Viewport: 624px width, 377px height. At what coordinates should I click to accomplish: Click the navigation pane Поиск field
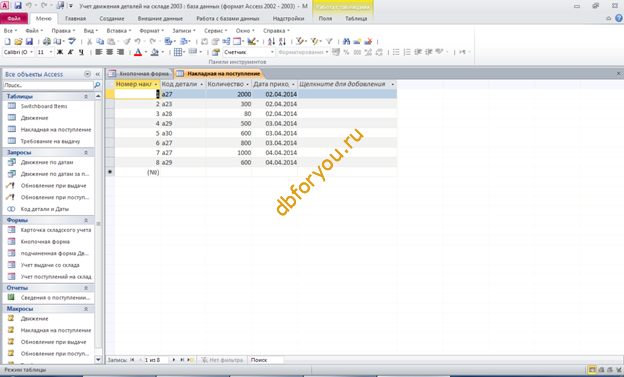pyautogui.click(x=48, y=85)
